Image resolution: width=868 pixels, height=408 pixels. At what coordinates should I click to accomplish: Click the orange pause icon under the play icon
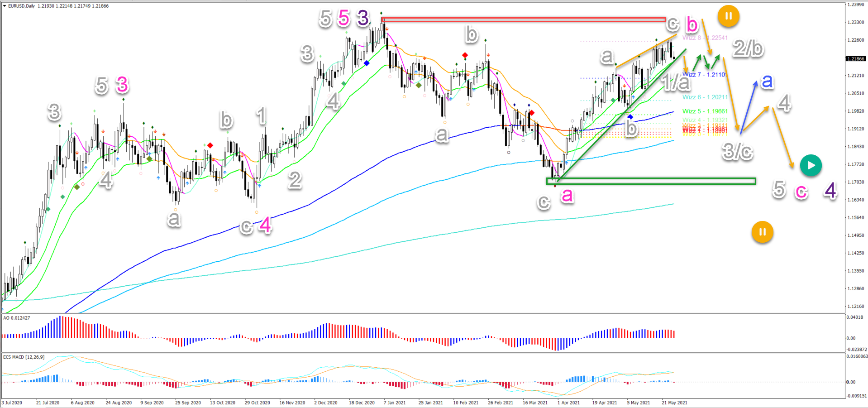762,232
